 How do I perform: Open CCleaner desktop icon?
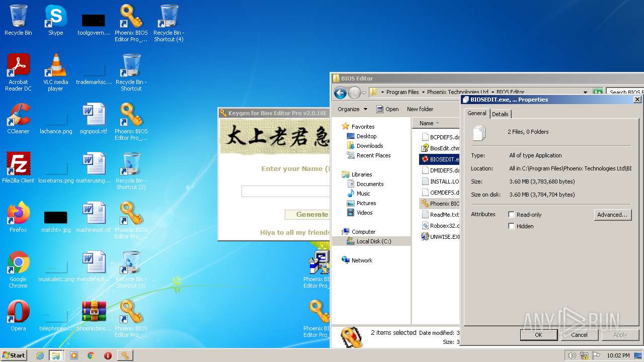(x=18, y=119)
